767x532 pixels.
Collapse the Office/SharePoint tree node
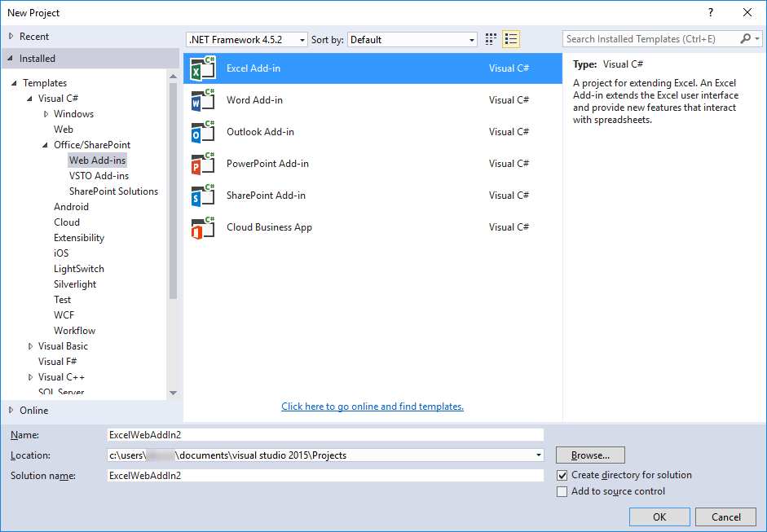(46, 145)
